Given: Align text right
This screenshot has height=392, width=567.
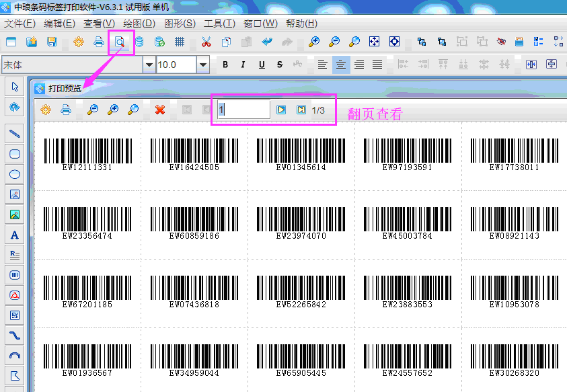Looking at the screenshot, I should (359, 65).
